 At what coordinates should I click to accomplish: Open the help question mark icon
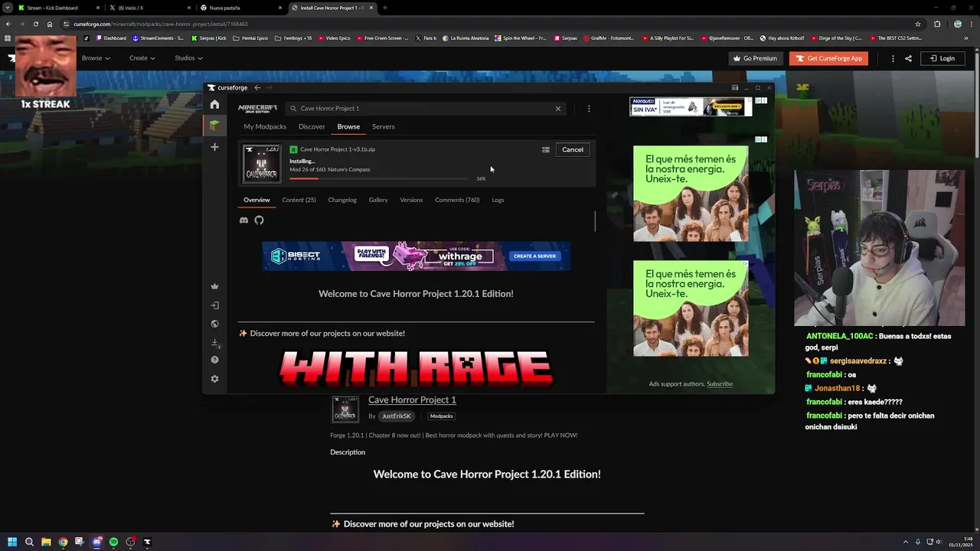(x=214, y=360)
